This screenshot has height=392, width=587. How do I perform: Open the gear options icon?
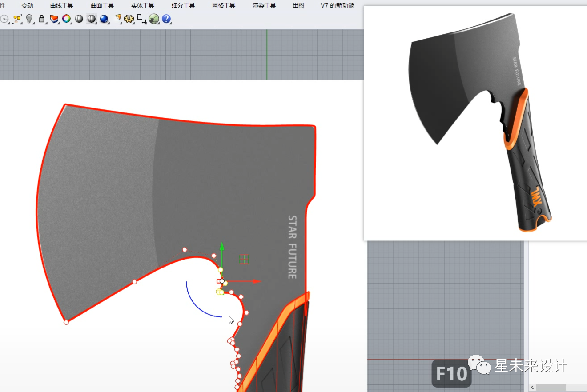coord(129,19)
